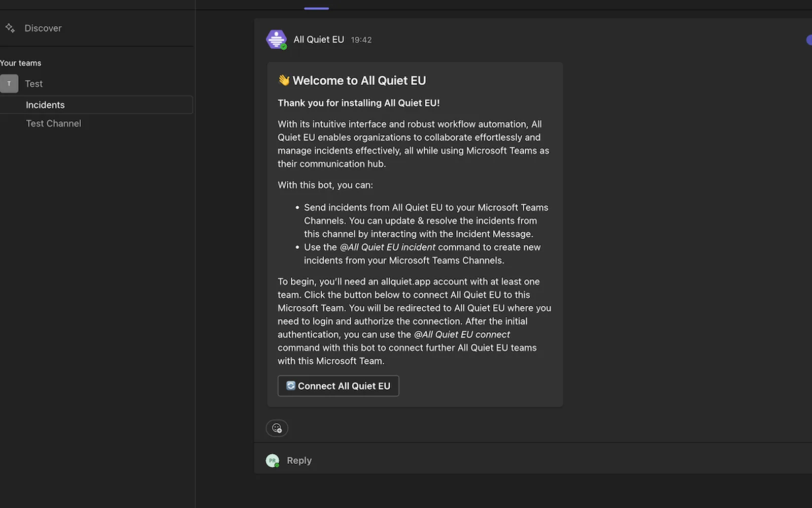Click the 'With this bot, you can:' line

tap(325, 185)
